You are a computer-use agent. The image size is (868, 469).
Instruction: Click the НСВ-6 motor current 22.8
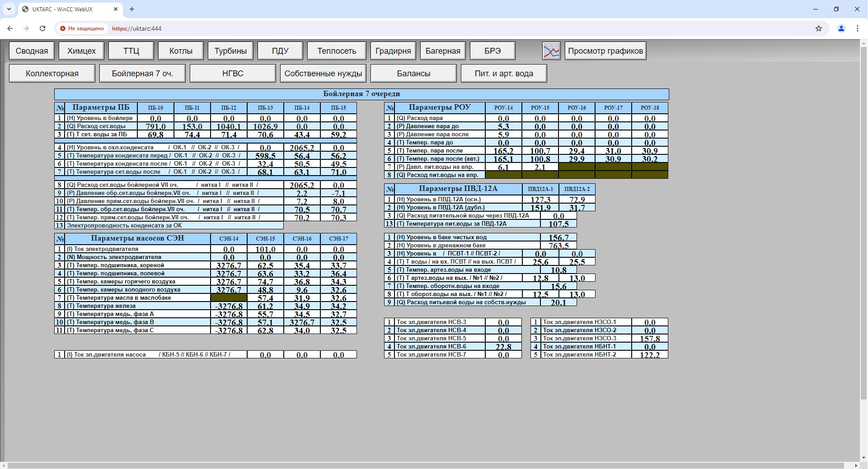coord(503,347)
